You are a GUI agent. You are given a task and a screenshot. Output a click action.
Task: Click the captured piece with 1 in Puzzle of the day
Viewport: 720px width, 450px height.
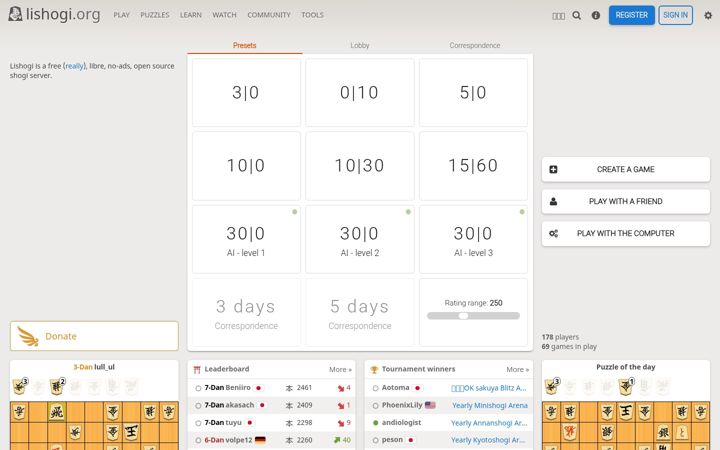coord(625,387)
